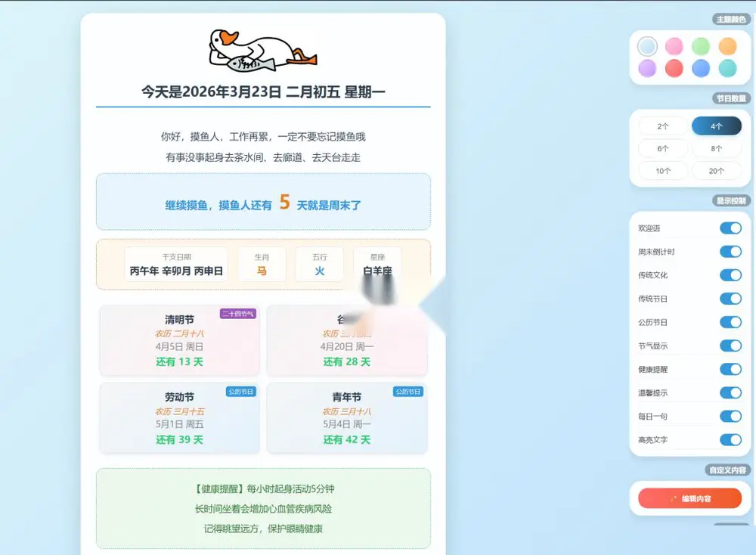This screenshot has height=555, width=756.
Task: Toggle the 传统节日 switch
Action: (730, 299)
